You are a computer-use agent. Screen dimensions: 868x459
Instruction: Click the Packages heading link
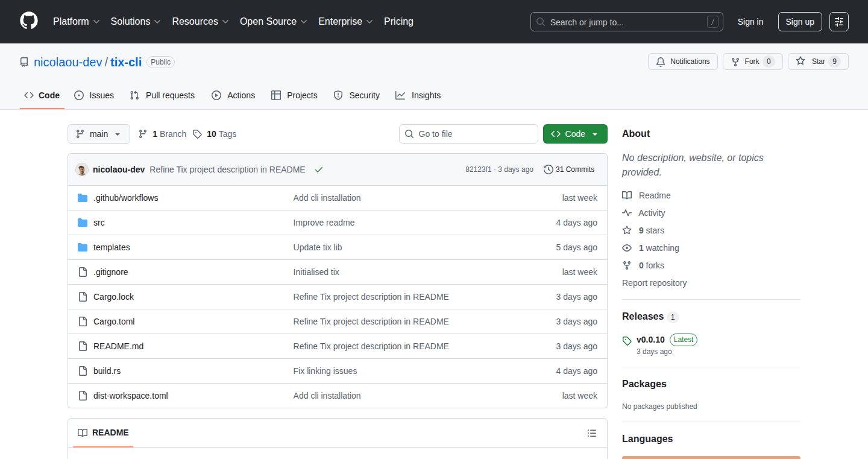644,384
